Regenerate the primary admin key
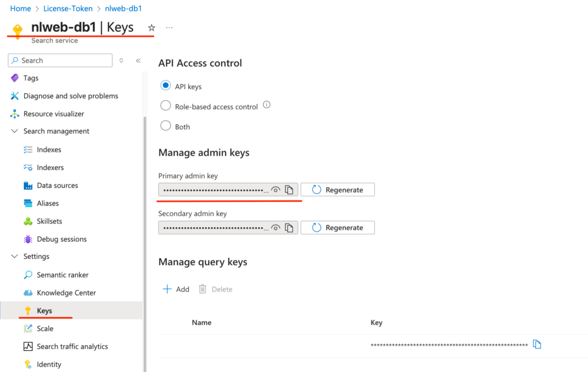This screenshot has height=372, width=588. point(338,190)
